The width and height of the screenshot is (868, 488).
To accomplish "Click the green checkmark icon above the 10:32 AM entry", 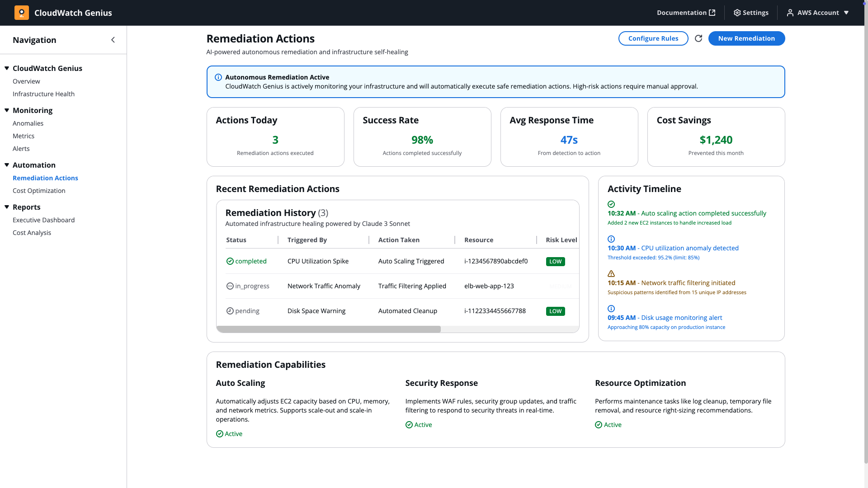I will (x=611, y=204).
